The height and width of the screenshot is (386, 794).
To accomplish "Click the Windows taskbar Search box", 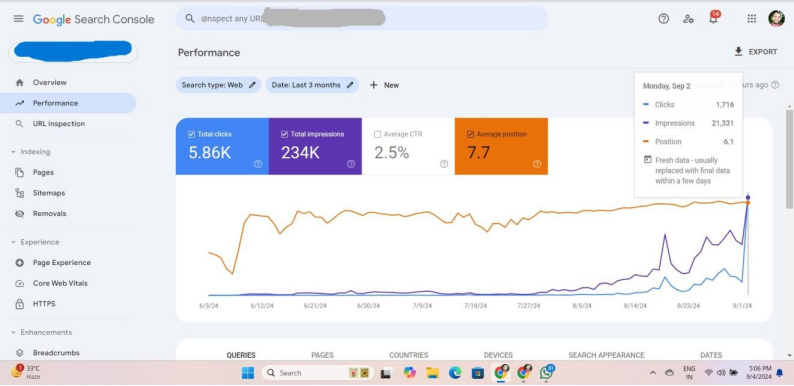I will 317,373.
